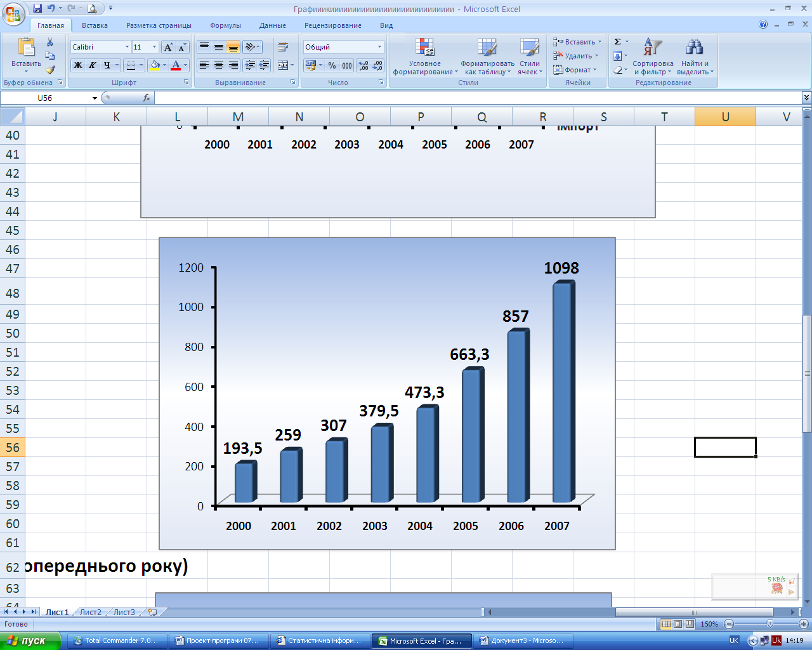Open the Name Box dropdown arrow

coord(95,98)
